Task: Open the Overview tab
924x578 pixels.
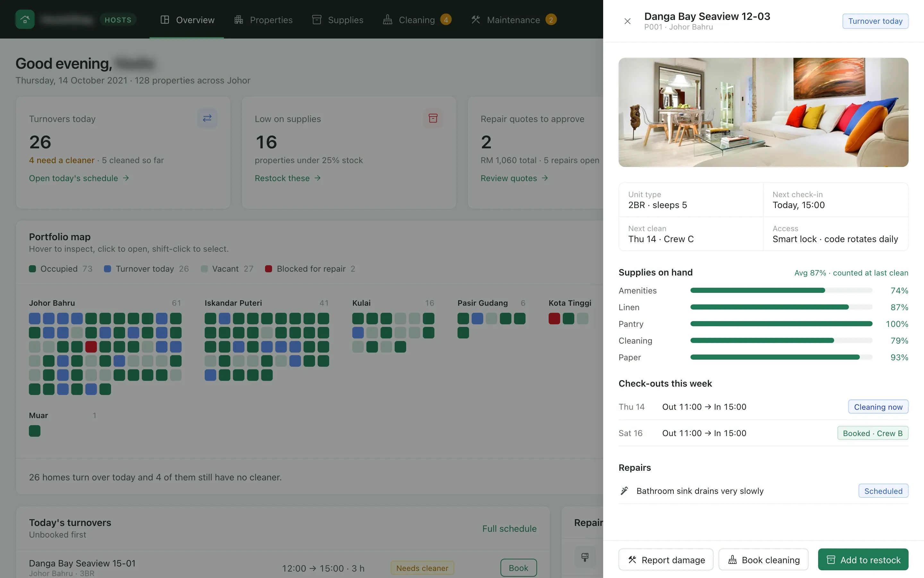Action: tap(187, 20)
